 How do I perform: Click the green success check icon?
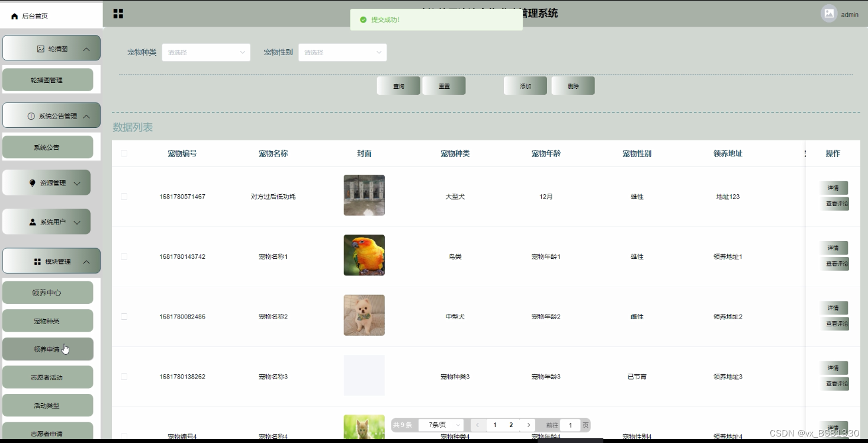click(363, 20)
